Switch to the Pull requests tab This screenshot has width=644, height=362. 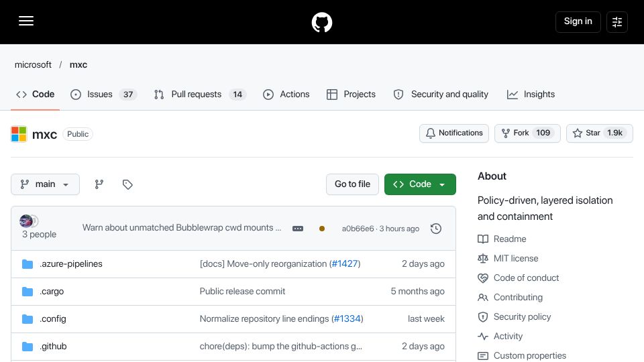[200, 95]
